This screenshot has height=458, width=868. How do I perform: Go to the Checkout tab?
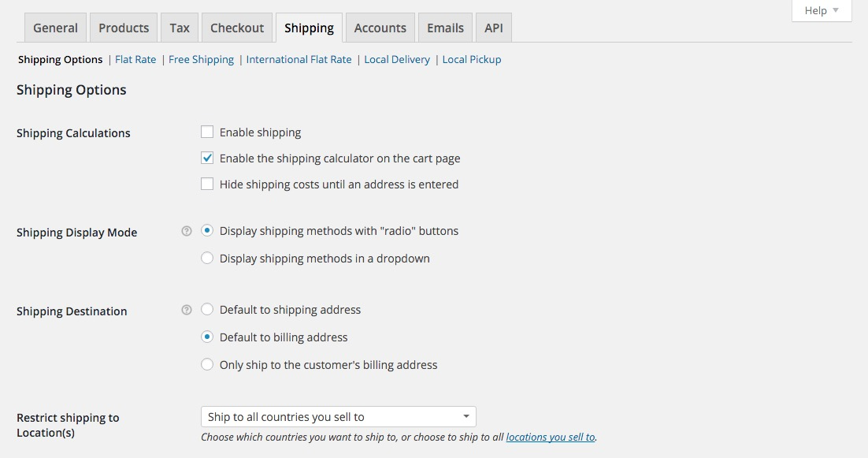pos(237,28)
